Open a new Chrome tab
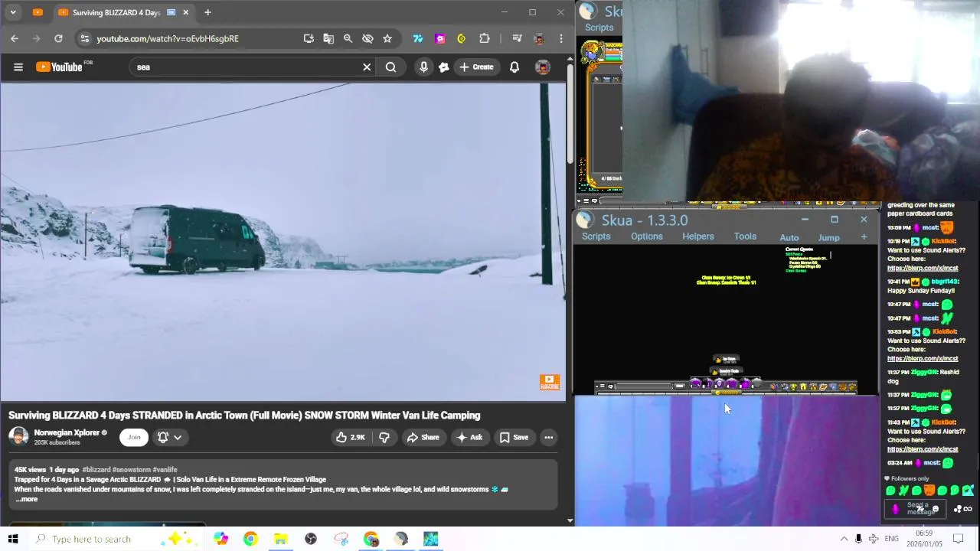 (x=207, y=12)
